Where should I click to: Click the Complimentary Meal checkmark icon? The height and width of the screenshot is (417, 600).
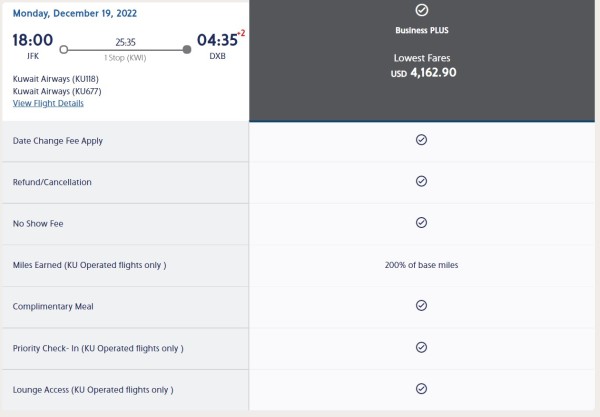point(421,305)
